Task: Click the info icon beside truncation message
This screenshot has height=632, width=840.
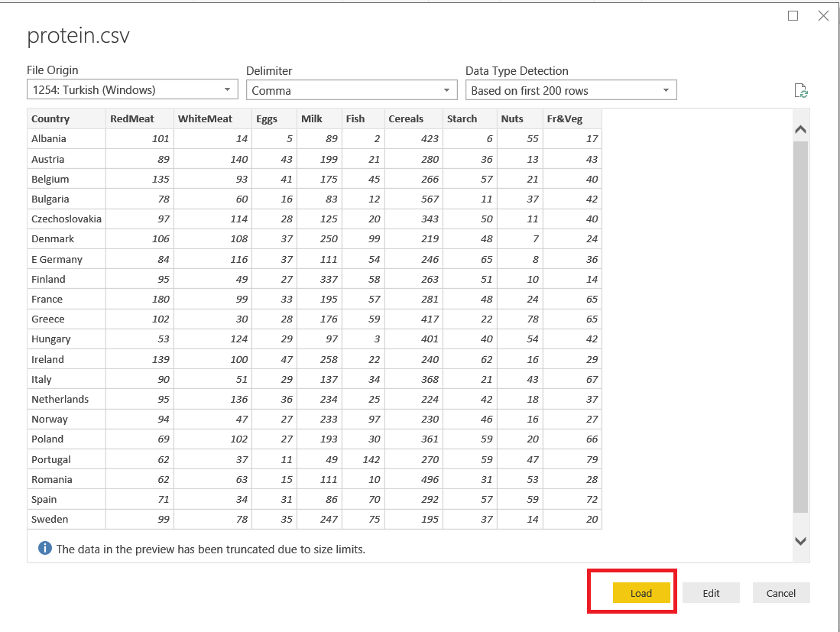Action: click(45, 549)
